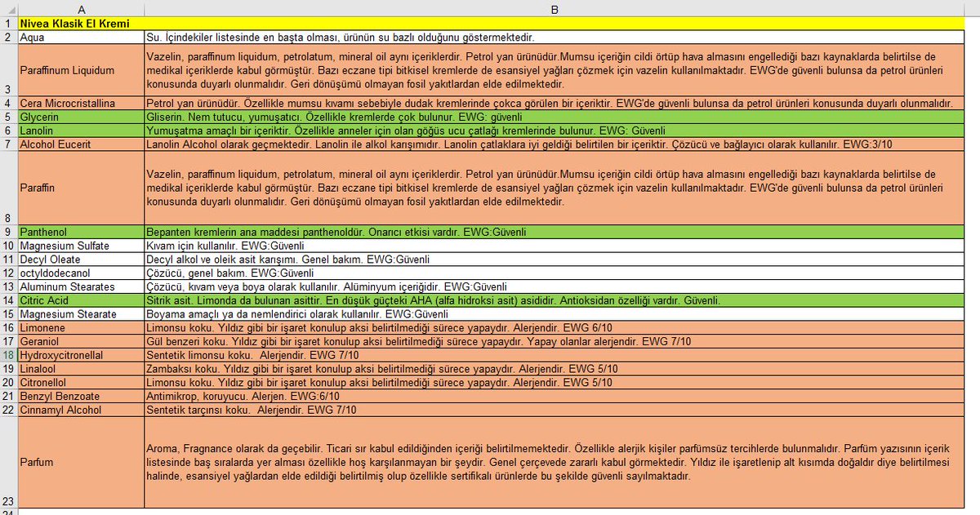Viewport: 980px width, 515px height.
Task: Click the Citric Acid description 'Sitrik asit. Limonda'
Action: click(554, 300)
